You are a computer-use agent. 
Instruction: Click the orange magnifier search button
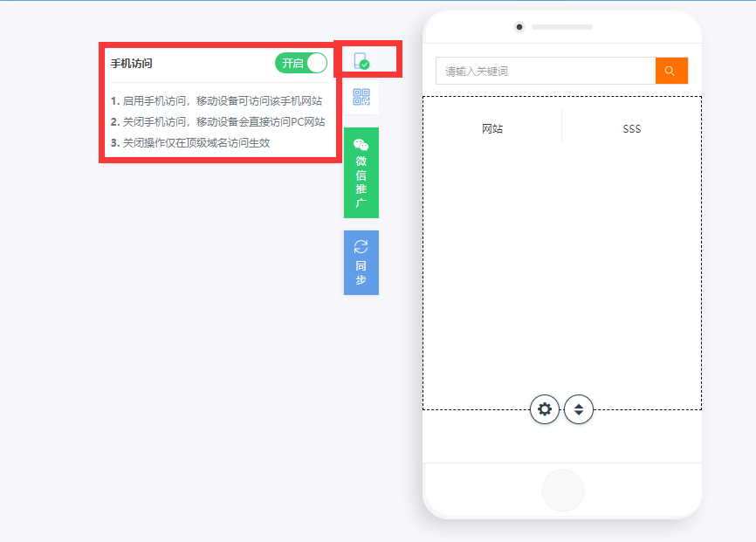pyautogui.click(x=671, y=71)
